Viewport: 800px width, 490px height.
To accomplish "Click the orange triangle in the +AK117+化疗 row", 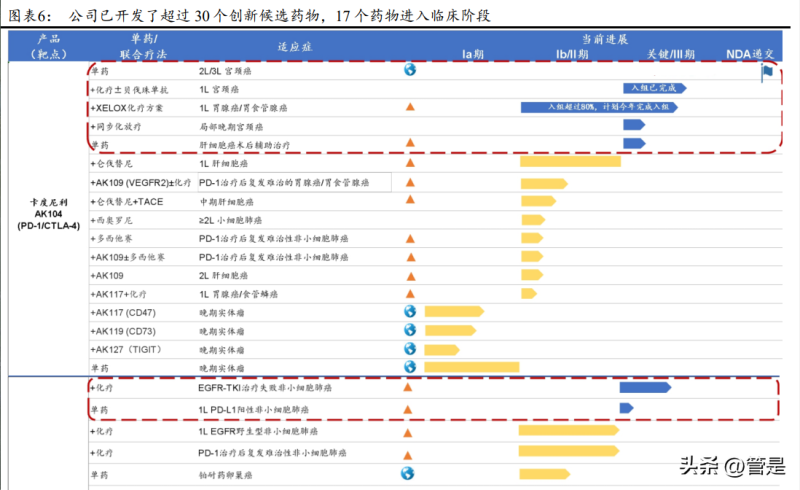I will click(410, 293).
